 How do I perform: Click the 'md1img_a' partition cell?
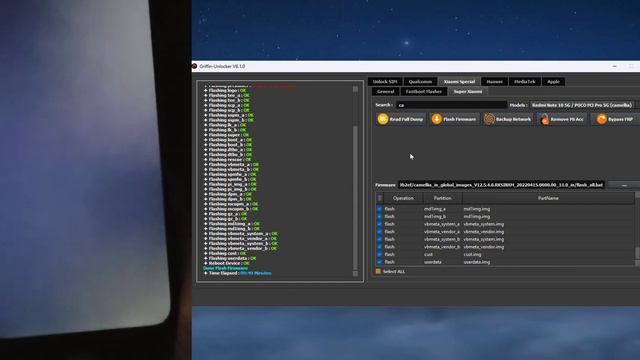coord(435,209)
